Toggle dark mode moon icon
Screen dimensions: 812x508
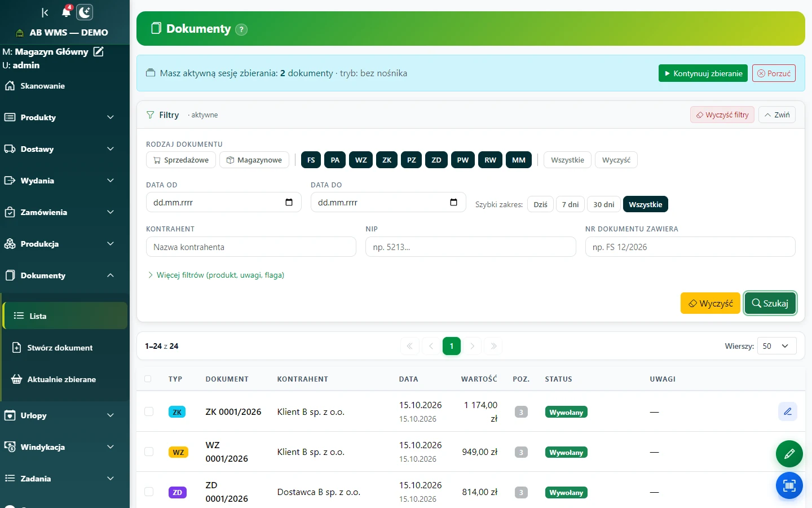click(85, 12)
